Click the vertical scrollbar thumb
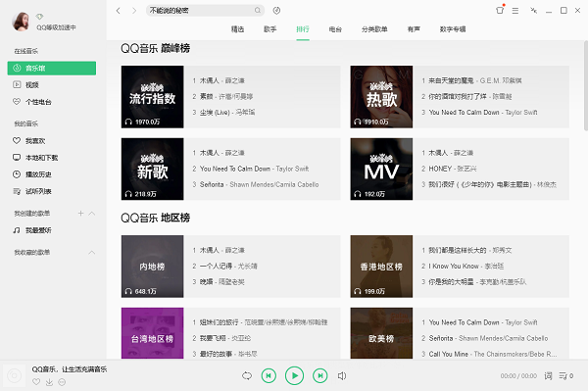Viewport: 588px width, 391px height. point(586,85)
